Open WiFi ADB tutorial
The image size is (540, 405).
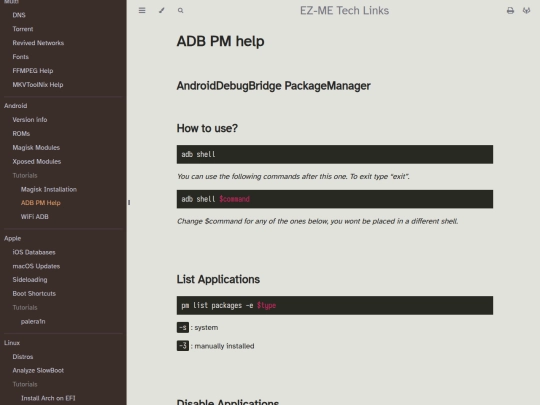34,217
